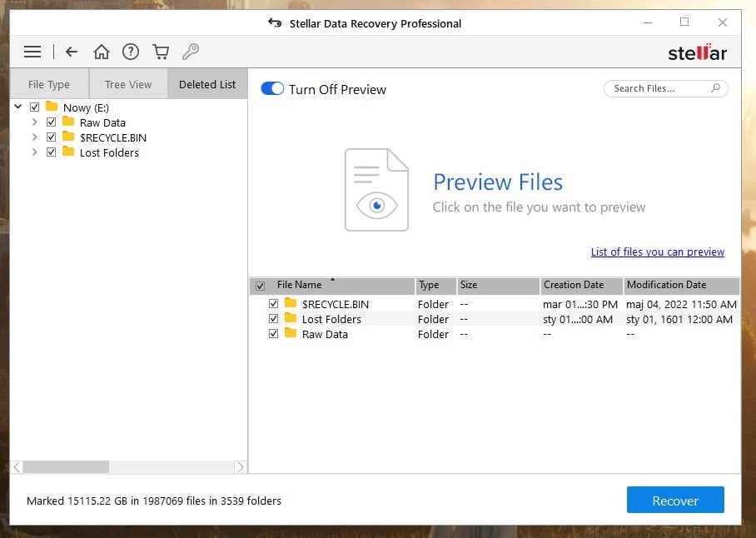Toggle the select-all checkbox in file list header
Screen dimensions: 756x538
pyautogui.click(x=260, y=286)
